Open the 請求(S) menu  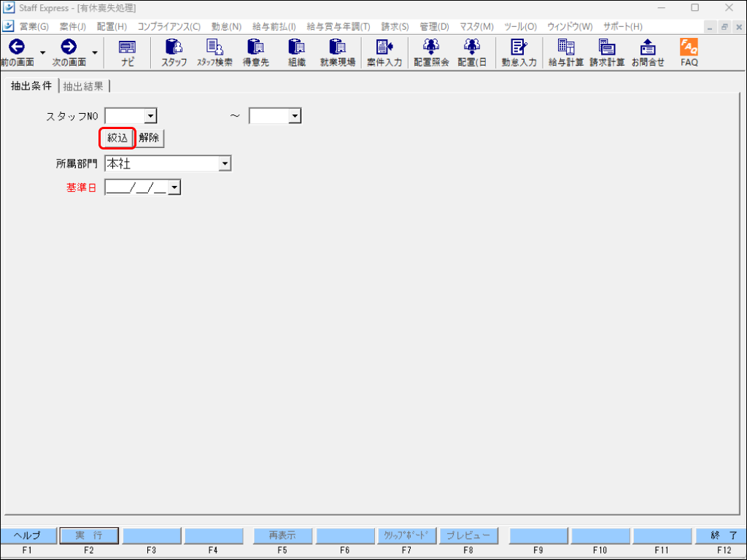point(395,27)
